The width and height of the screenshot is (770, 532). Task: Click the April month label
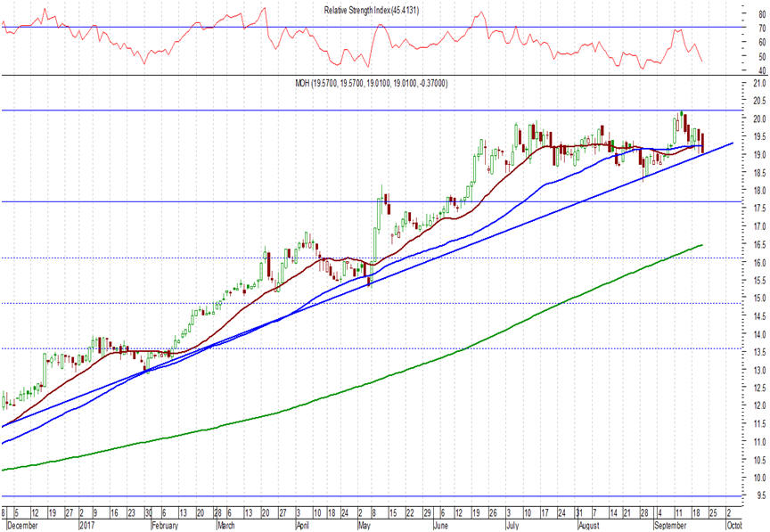(x=303, y=526)
